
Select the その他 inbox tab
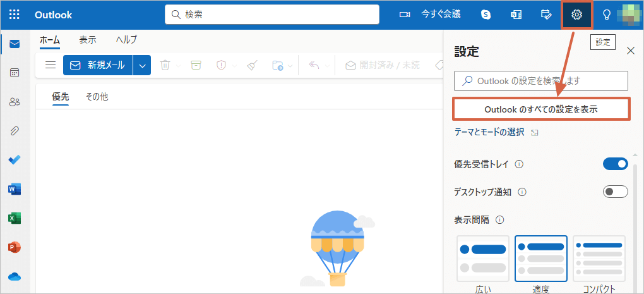[97, 97]
